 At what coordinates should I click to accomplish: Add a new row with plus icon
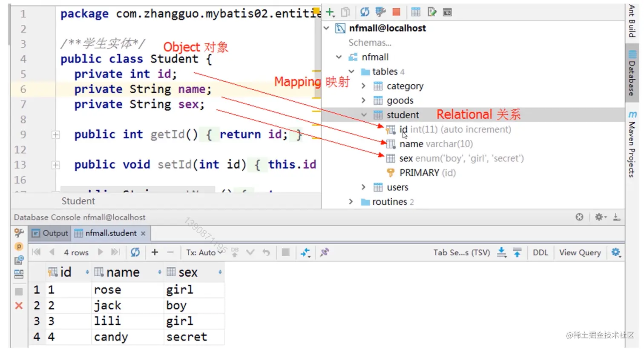(x=155, y=252)
